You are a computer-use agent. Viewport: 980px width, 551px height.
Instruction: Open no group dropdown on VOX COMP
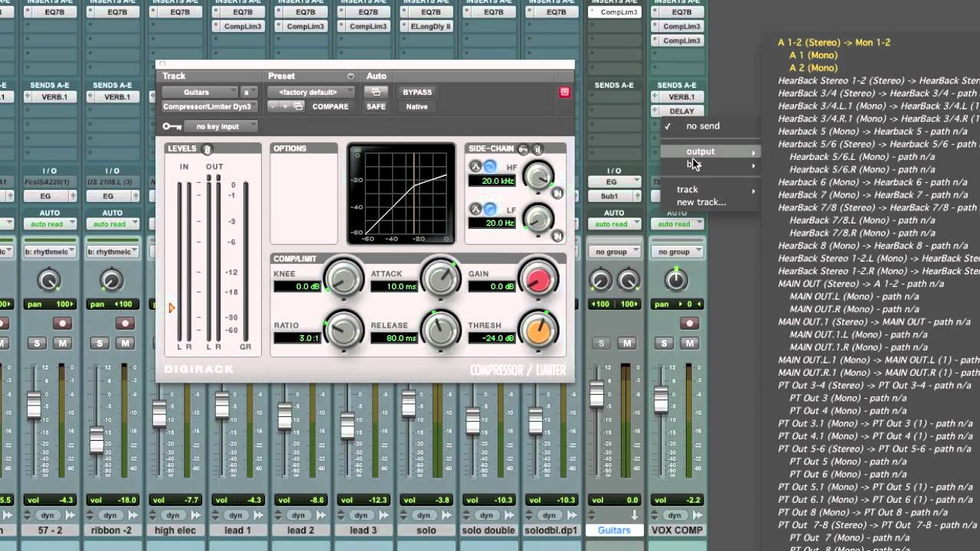tap(677, 252)
